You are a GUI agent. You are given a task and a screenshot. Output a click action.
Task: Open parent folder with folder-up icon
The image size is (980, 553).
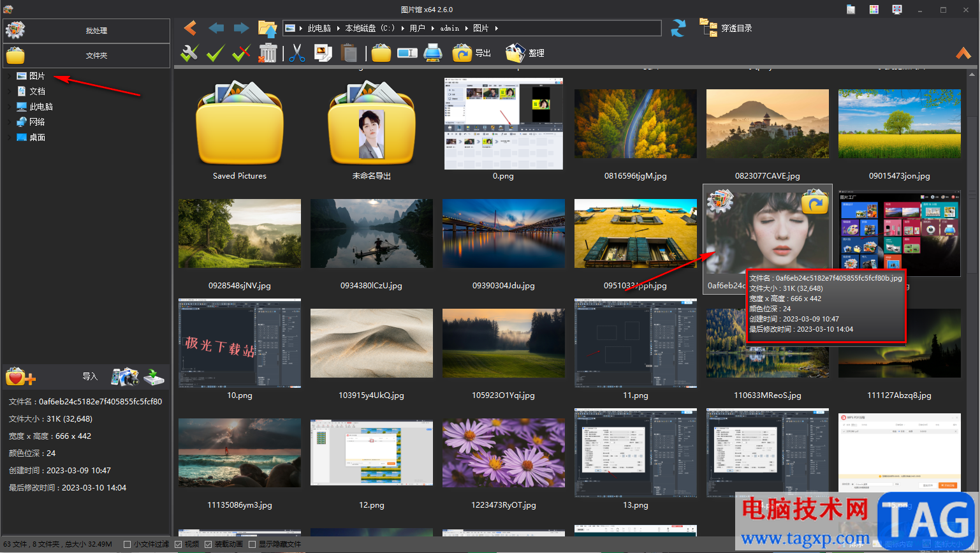pyautogui.click(x=267, y=28)
